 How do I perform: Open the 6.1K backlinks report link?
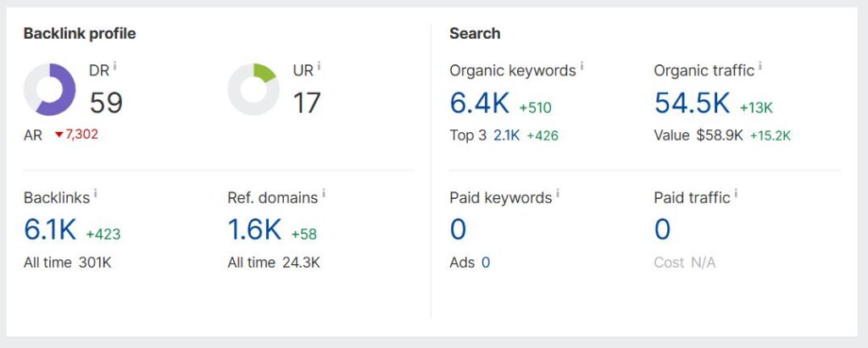tap(50, 229)
